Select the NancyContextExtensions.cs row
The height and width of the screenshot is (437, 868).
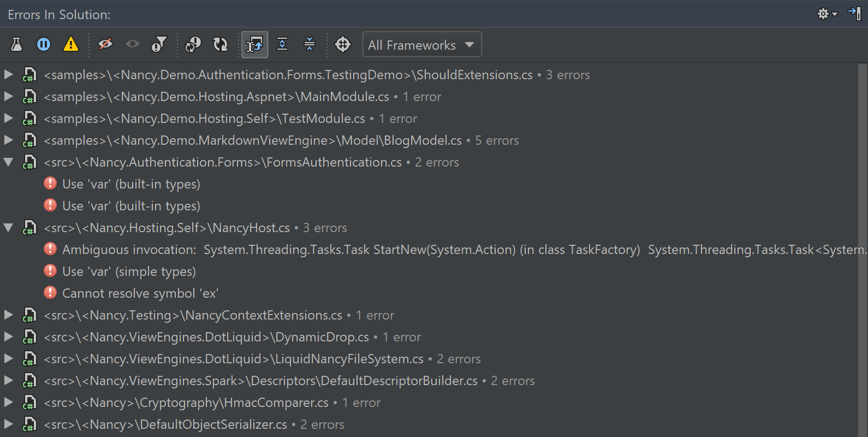[x=429, y=315]
